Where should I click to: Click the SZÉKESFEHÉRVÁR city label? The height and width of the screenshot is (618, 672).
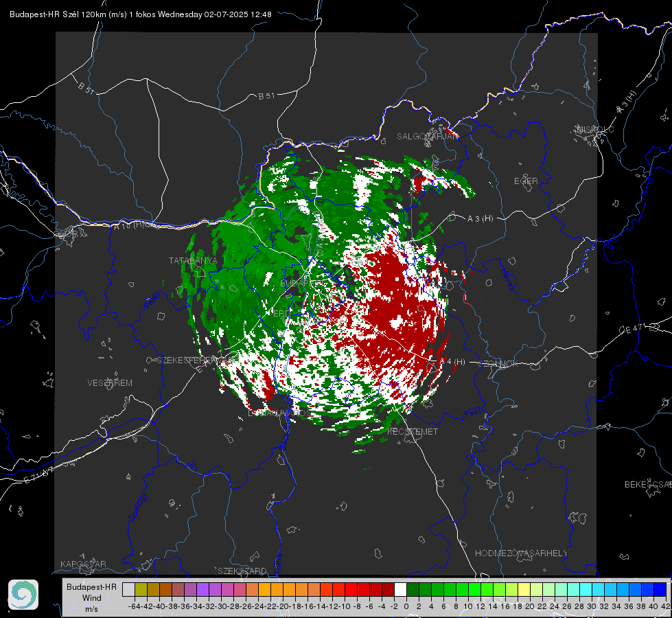tap(197, 360)
